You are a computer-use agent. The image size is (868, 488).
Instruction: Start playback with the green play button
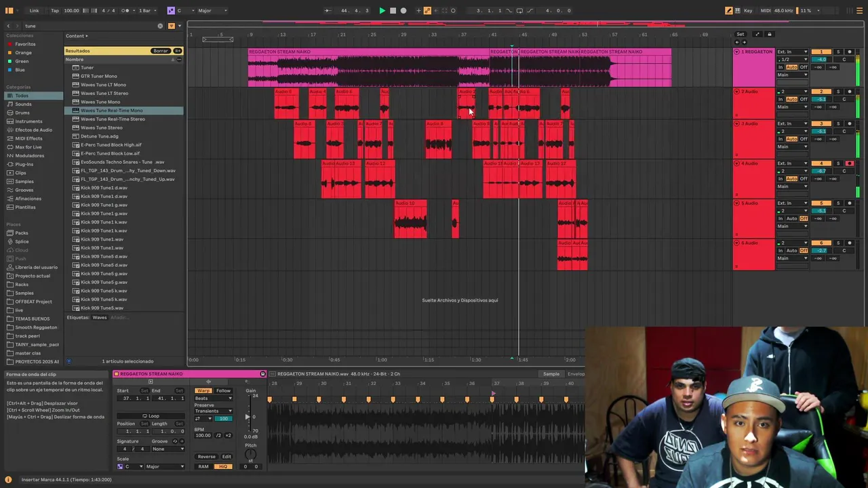[x=382, y=10]
